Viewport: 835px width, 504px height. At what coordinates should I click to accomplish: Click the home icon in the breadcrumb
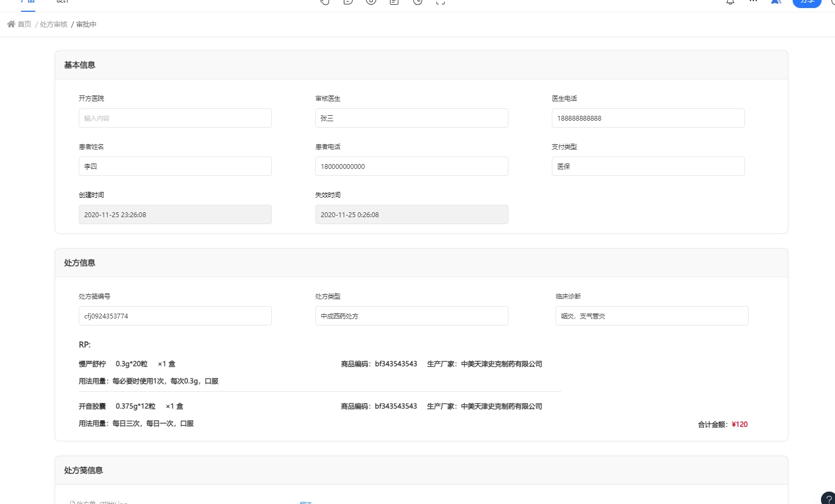click(x=11, y=24)
